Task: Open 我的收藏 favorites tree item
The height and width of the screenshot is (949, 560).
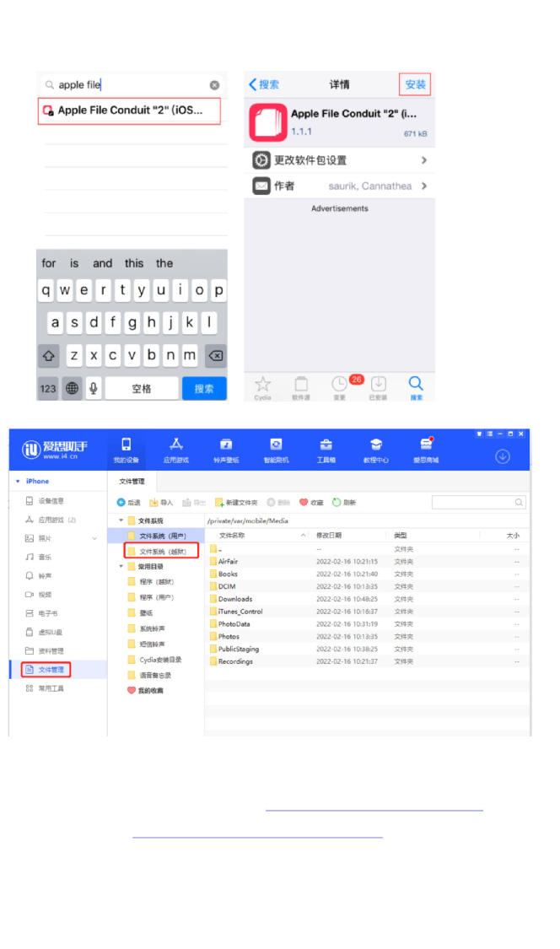Action: tap(145, 691)
